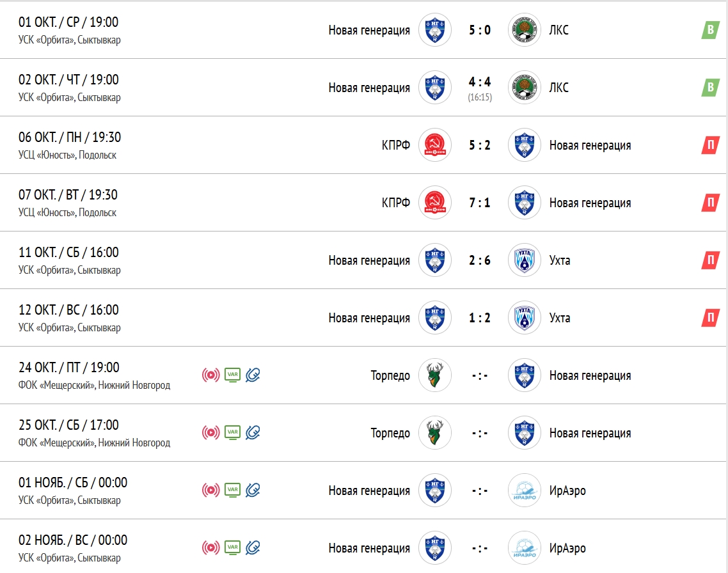
Task: Click ИрАэро team name in 01 Nov match
Action: pyautogui.click(x=567, y=491)
